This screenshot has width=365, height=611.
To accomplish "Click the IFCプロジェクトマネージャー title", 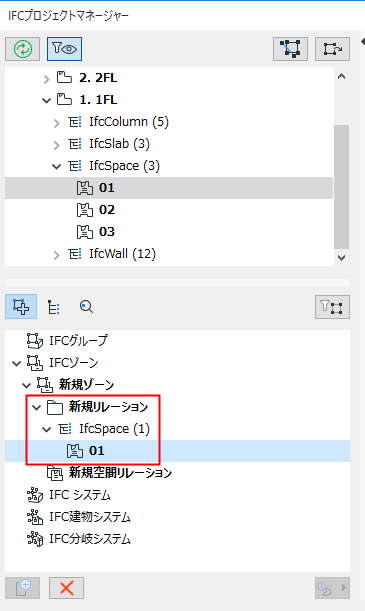I will 69,16.
